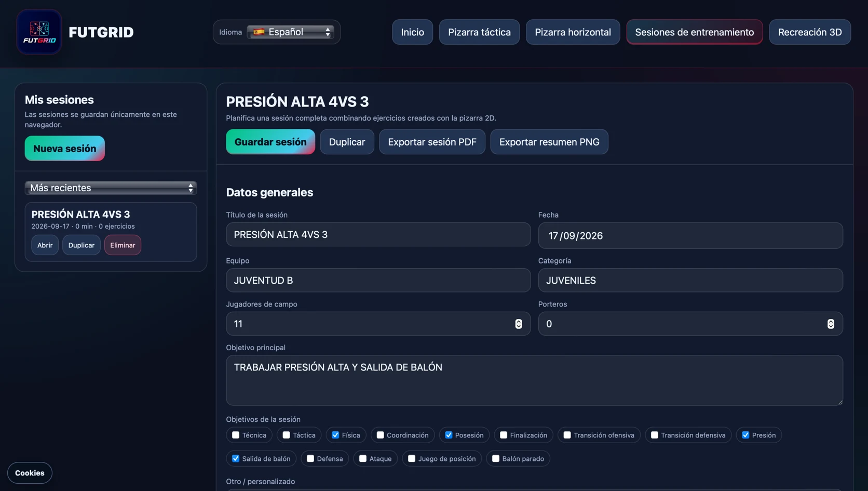The height and width of the screenshot is (491, 868).
Task: Check the Finalización objective
Action: pyautogui.click(x=504, y=435)
